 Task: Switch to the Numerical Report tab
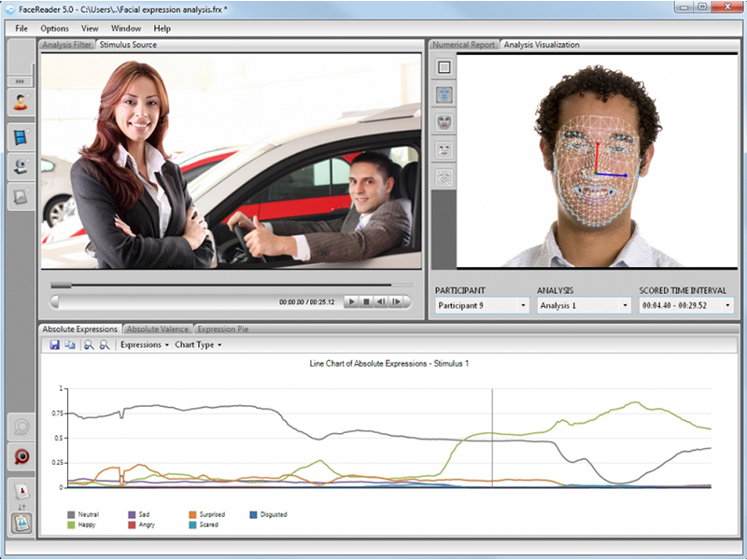pyautogui.click(x=463, y=45)
